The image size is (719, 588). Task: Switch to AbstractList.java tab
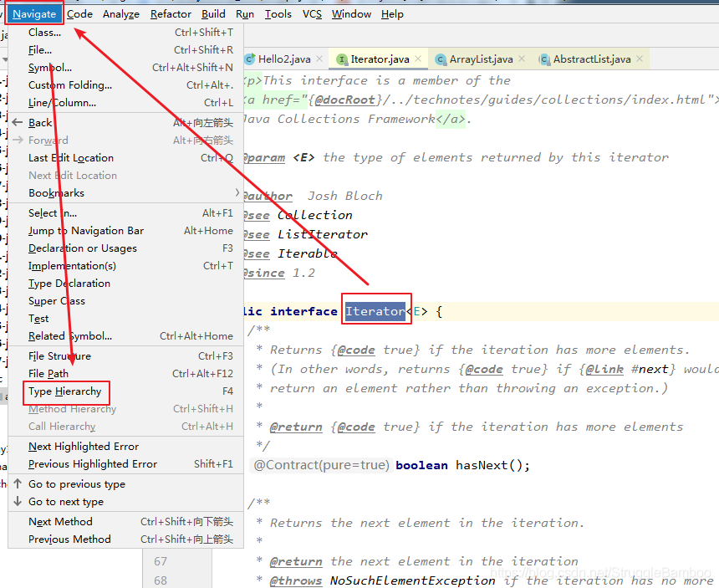pos(592,59)
